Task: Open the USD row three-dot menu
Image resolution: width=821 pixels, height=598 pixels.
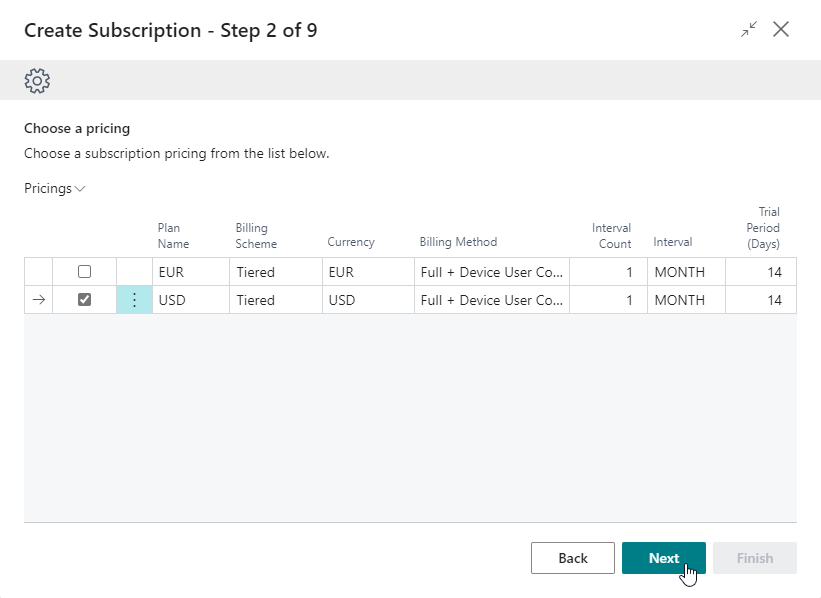Action: [x=135, y=300]
